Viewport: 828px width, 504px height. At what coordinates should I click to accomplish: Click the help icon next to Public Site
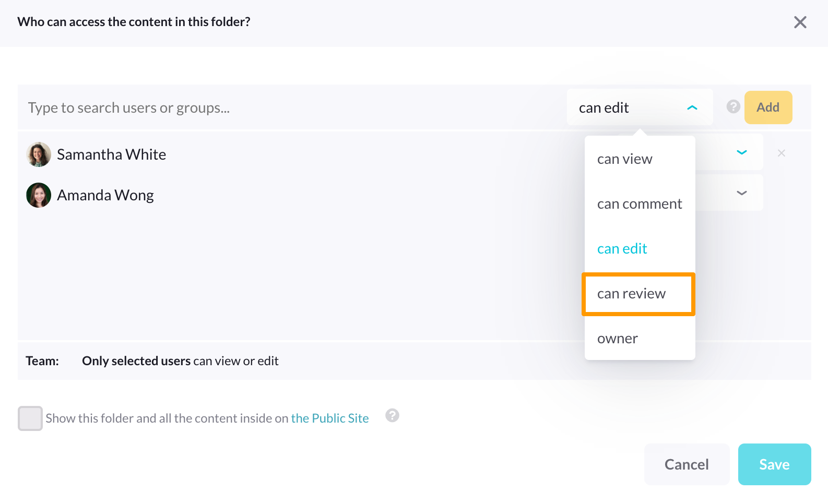coord(392,415)
